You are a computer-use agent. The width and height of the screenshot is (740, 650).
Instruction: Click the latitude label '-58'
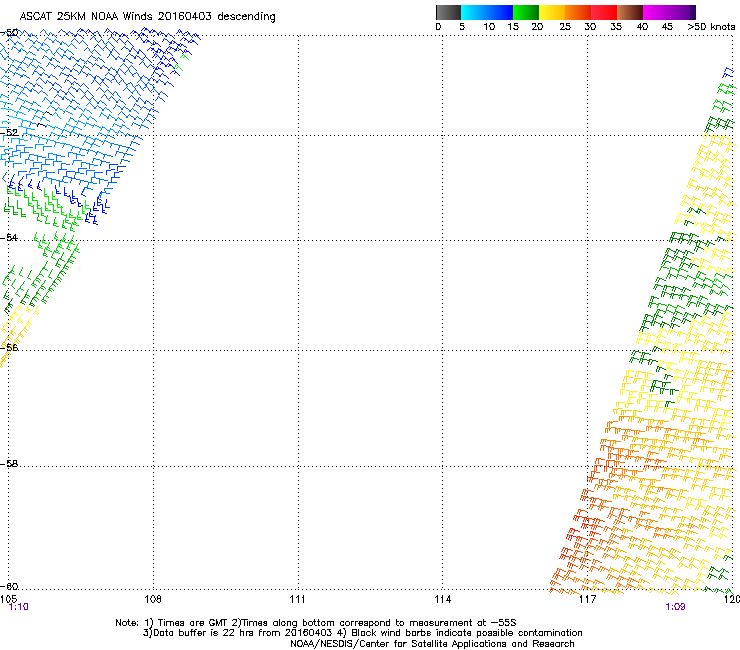coord(9,464)
